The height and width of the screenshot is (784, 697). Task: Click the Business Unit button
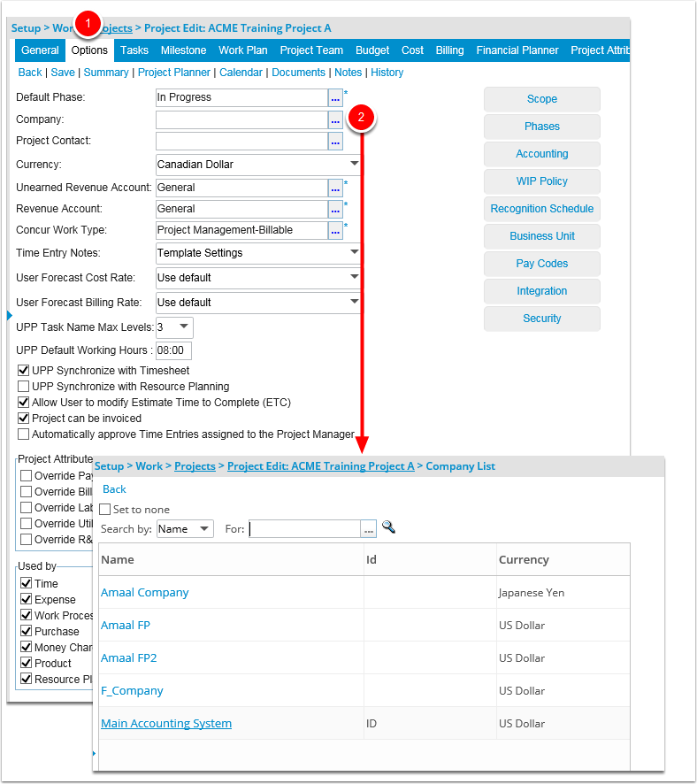(x=541, y=236)
